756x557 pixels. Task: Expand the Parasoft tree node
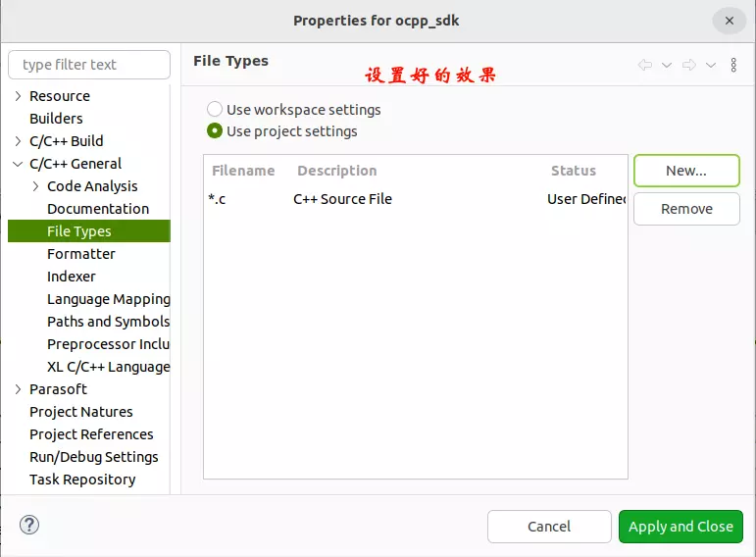pyautogui.click(x=18, y=389)
